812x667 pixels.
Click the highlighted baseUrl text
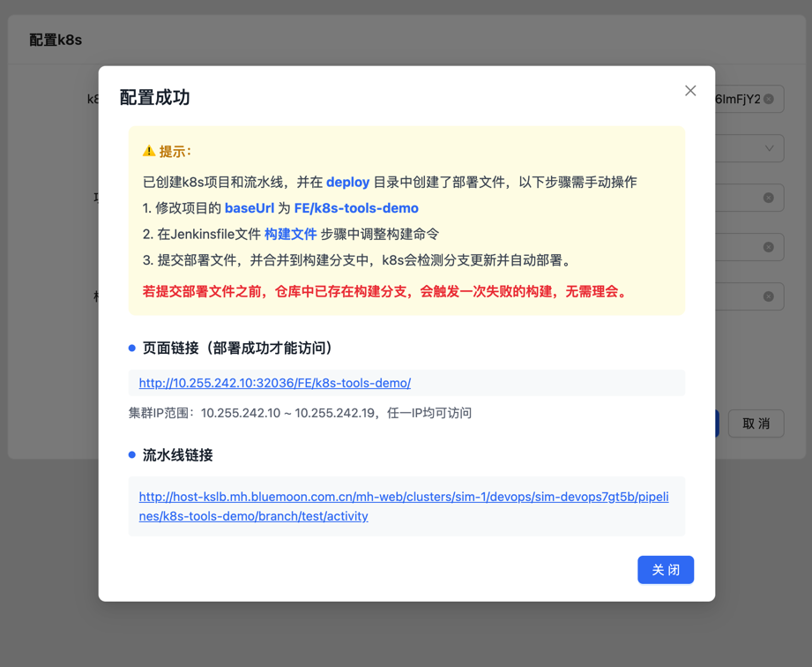coord(250,208)
